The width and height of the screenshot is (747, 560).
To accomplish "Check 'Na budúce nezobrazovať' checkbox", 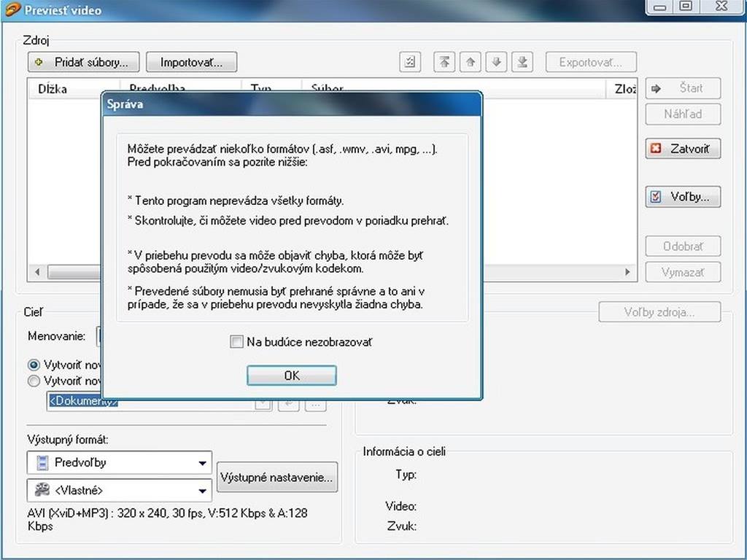I will [x=236, y=341].
